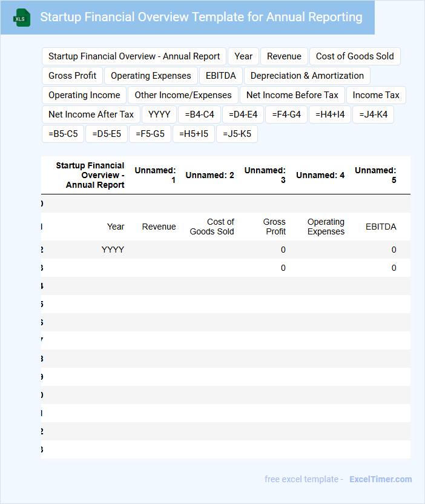Select the '=J4-K4' formula tag

[x=374, y=114]
